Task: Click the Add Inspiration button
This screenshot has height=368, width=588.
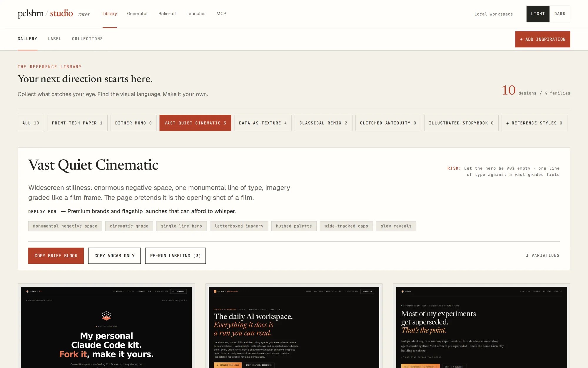Action: coord(542,39)
